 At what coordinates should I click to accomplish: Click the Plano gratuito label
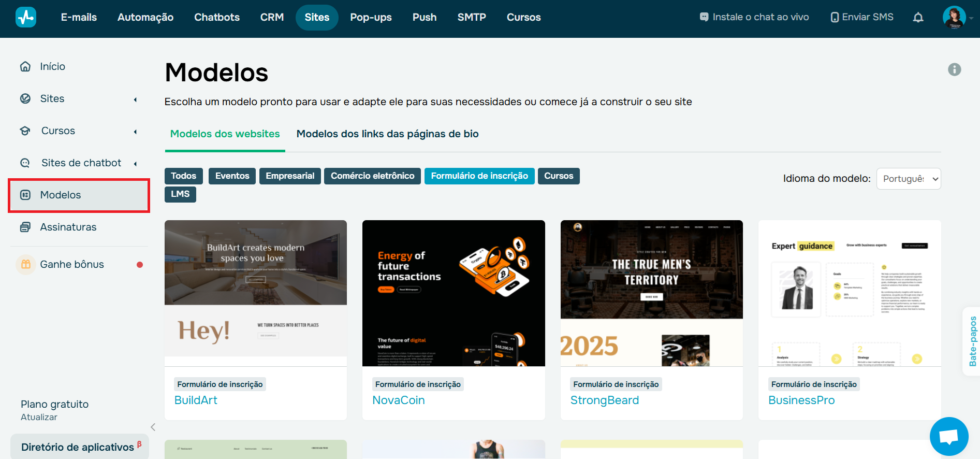tap(54, 404)
